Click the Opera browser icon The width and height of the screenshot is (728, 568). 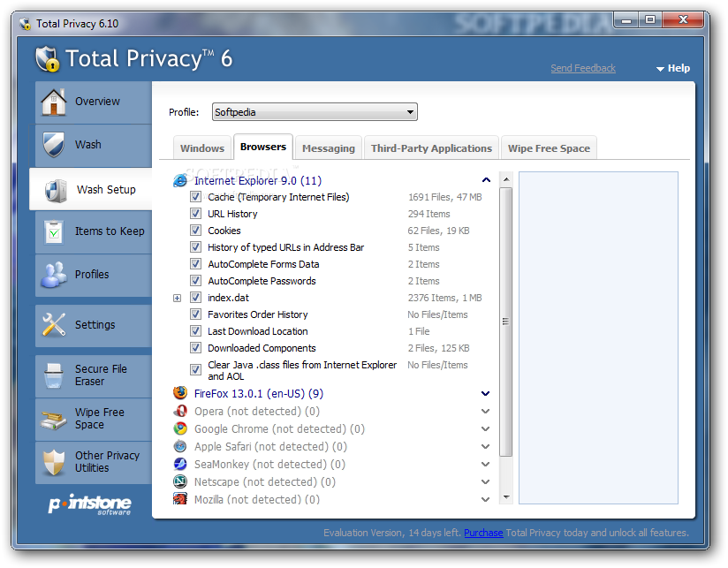[x=180, y=411]
